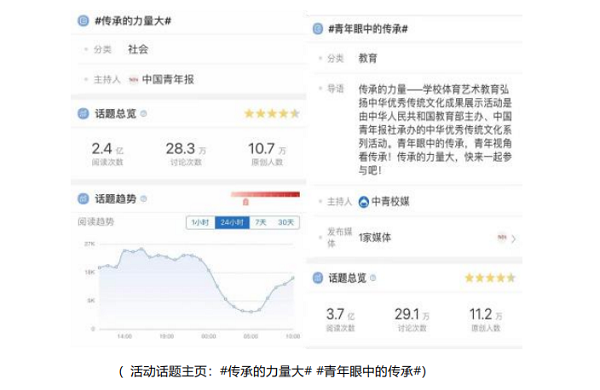Open the 1家媒体 media list
The width and height of the screenshot is (600, 390).
pyautogui.click(x=375, y=238)
